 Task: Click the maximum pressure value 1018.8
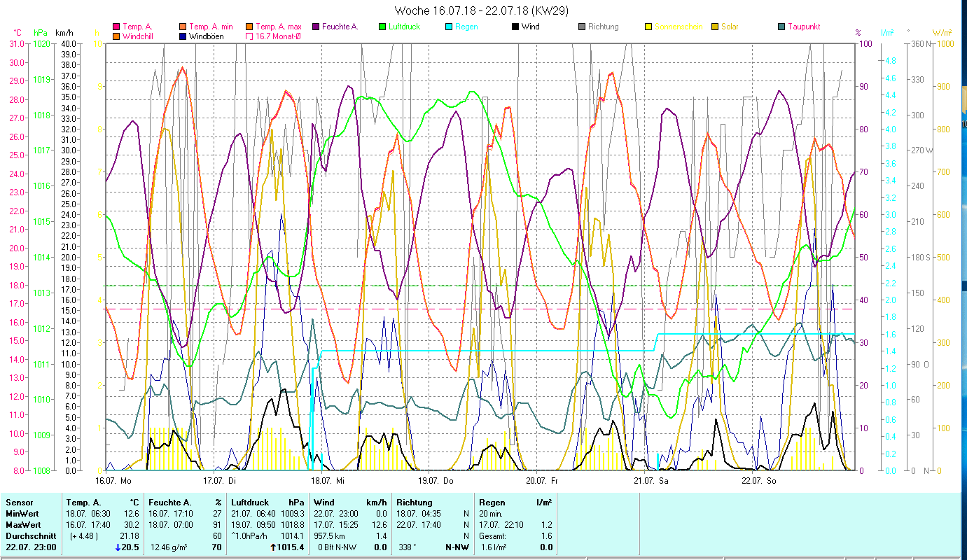click(291, 525)
